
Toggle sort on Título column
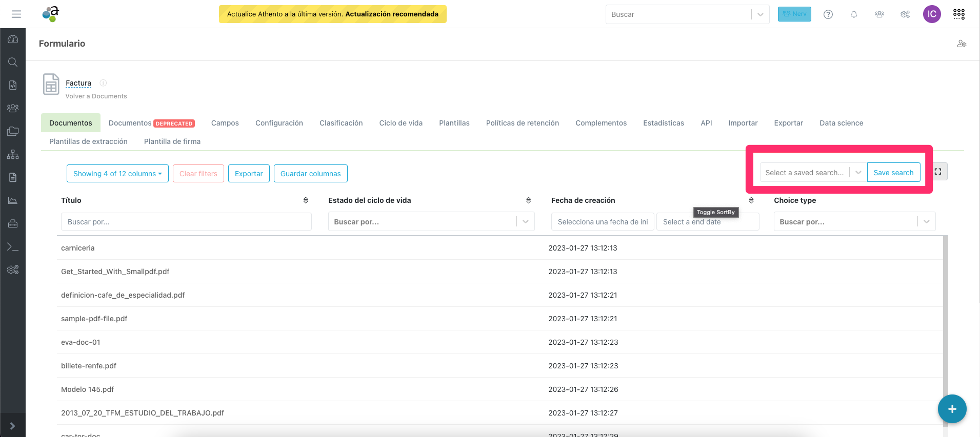point(306,200)
